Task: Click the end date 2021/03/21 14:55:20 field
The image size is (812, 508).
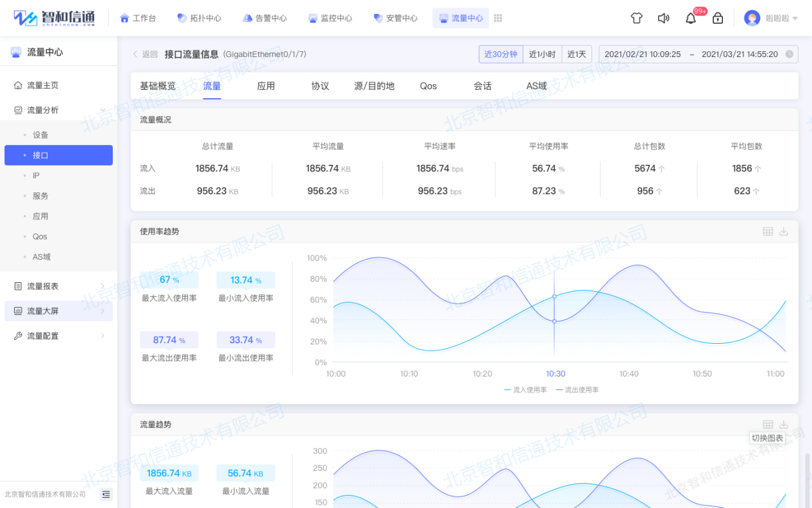Action: (x=740, y=55)
